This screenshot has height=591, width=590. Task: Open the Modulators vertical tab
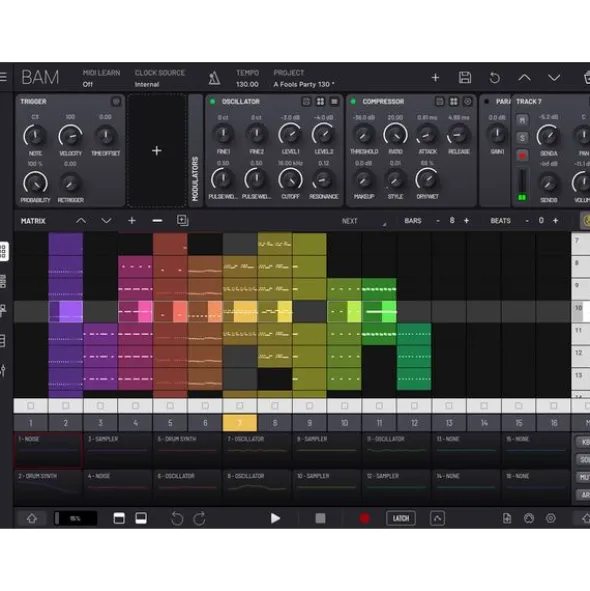click(195, 151)
